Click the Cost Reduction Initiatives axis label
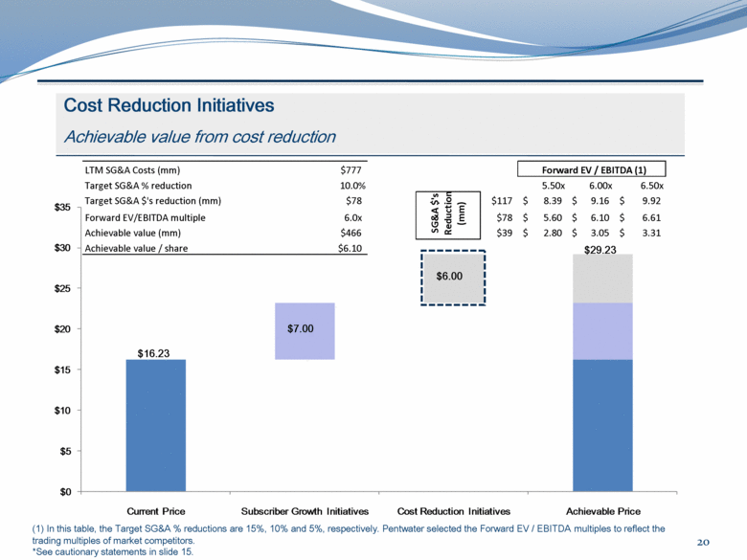The width and height of the screenshot is (747, 560). click(x=454, y=510)
